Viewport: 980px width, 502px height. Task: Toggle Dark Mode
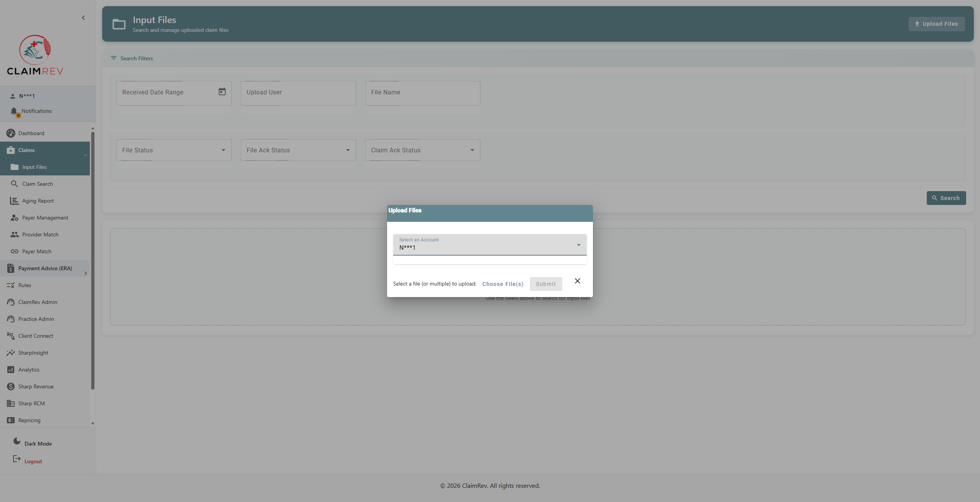click(x=38, y=444)
